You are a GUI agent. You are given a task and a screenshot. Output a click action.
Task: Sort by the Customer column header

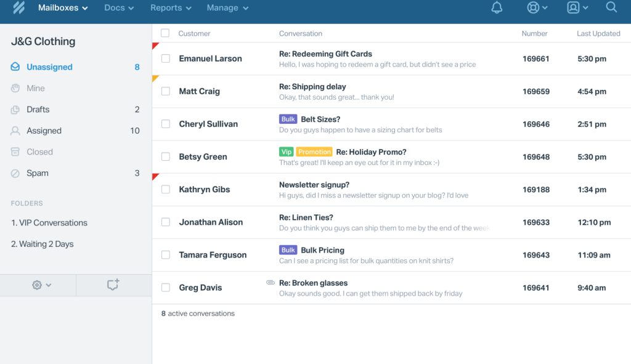coord(194,33)
